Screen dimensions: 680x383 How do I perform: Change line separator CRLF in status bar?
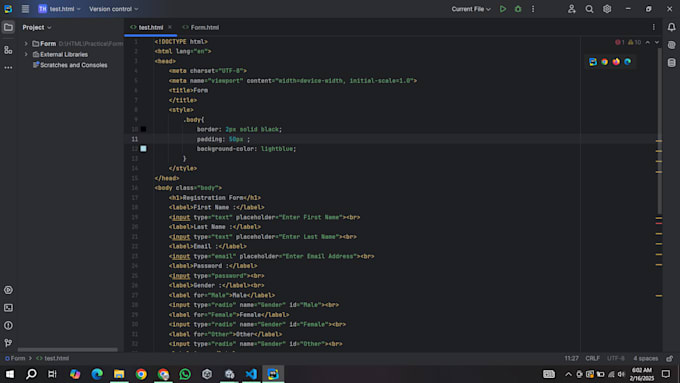(592, 358)
